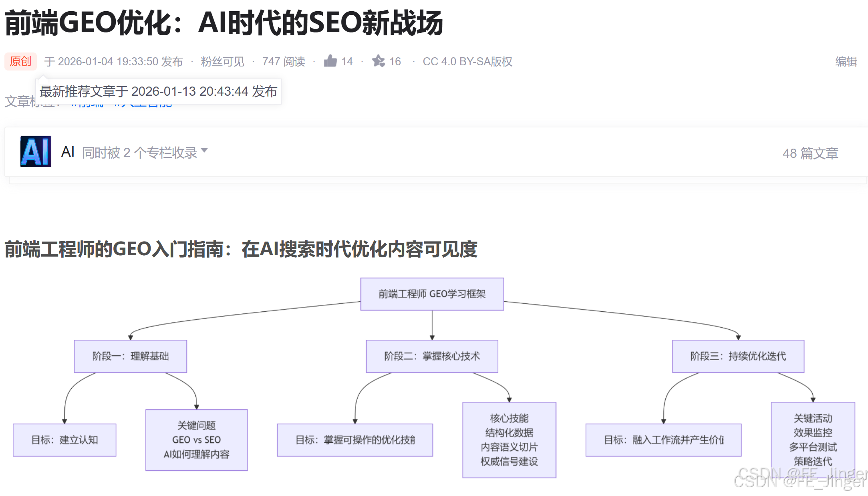Click the 阶段一：理解基础 diagram node
Image resolution: width=868 pixels, height=496 pixels.
(130, 356)
